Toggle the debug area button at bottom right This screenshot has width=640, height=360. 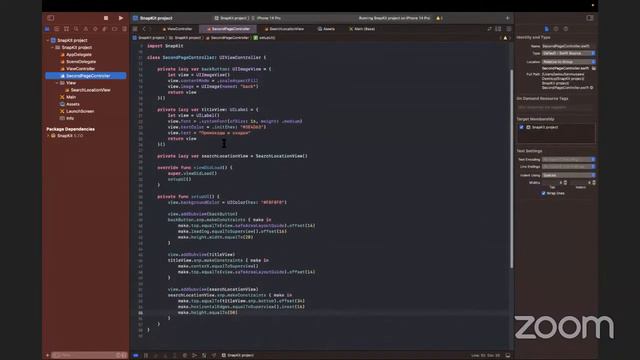click(x=508, y=356)
